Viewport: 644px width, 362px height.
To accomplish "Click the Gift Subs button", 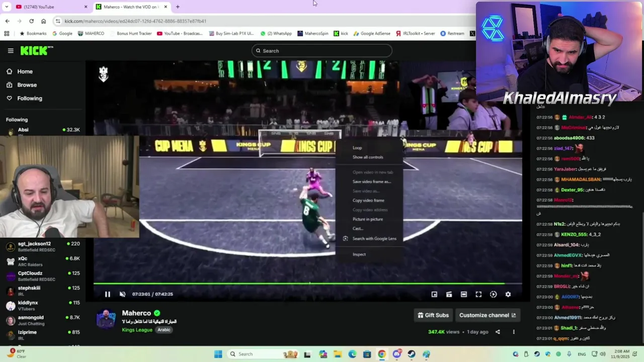I will (433, 315).
